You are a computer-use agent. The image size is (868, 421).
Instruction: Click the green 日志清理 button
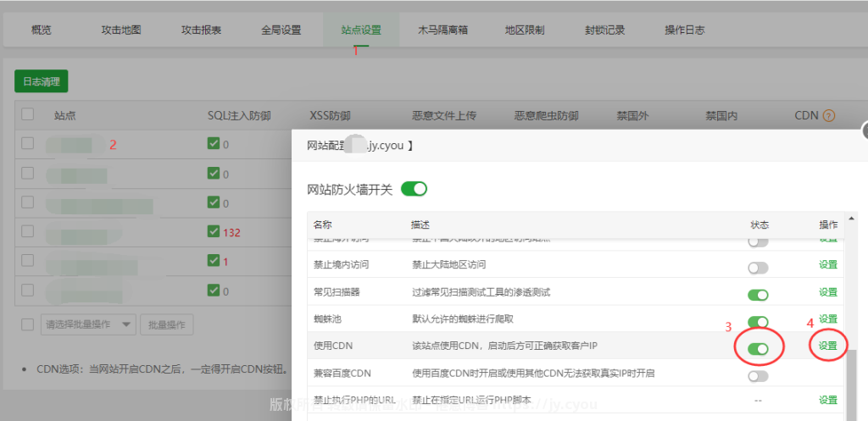click(41, 81)
